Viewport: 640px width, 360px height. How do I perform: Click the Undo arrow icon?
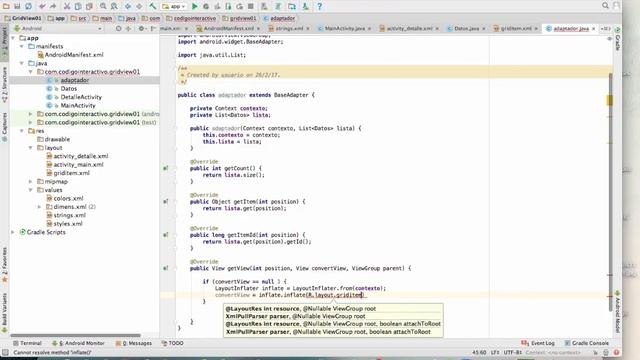pyautogui.click(x=42, y=6)
